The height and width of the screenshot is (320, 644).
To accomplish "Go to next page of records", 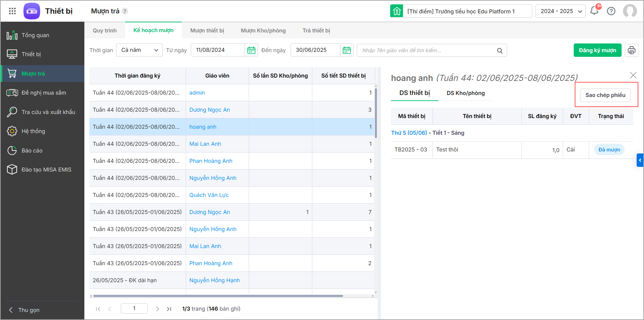I will (157, 309).
